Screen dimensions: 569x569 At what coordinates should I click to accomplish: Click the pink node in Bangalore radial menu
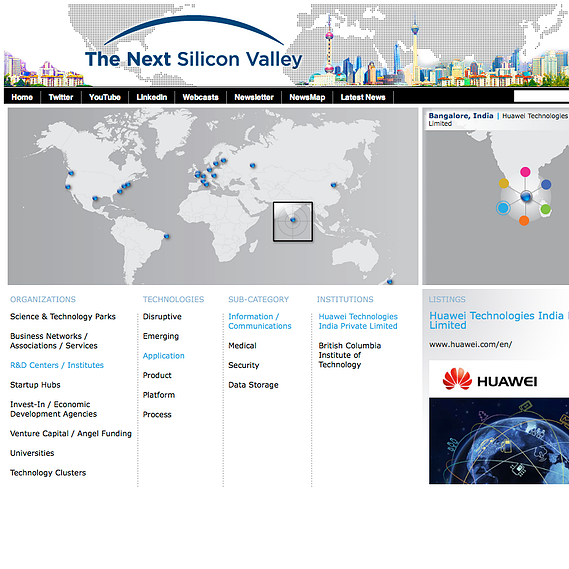click(x=525, y=172)
